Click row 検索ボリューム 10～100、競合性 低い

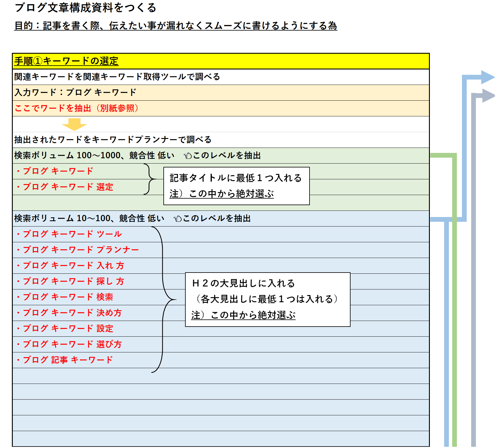221,219
